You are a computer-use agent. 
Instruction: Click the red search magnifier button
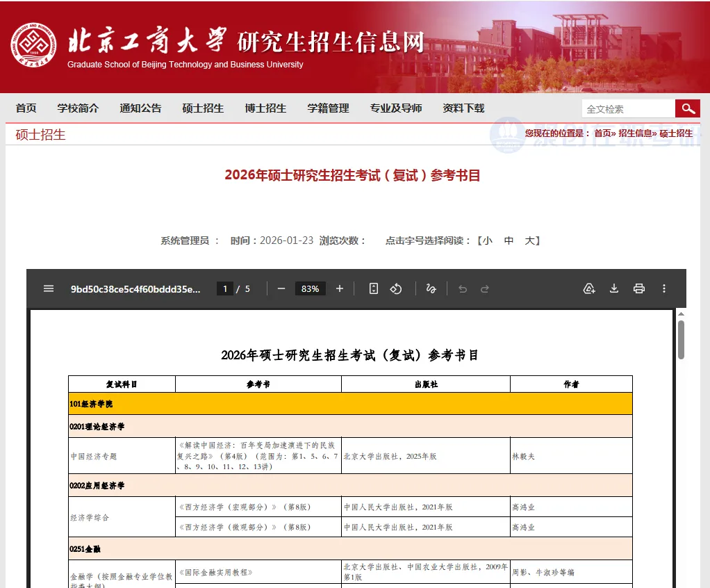[x=688, y=108]
